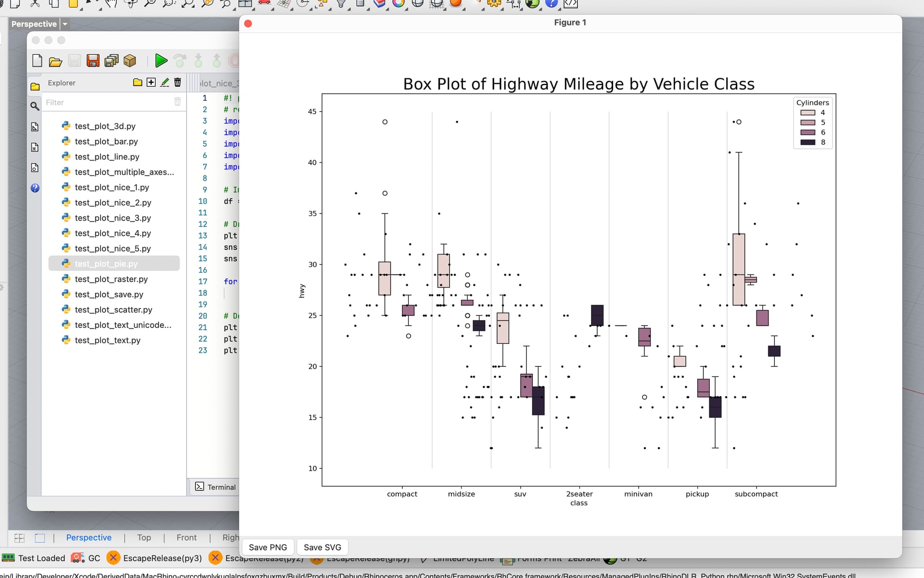This screenshot has height=578, width=924.
Task: Click the open folder toolbar icon
Action: pos(56,62)
